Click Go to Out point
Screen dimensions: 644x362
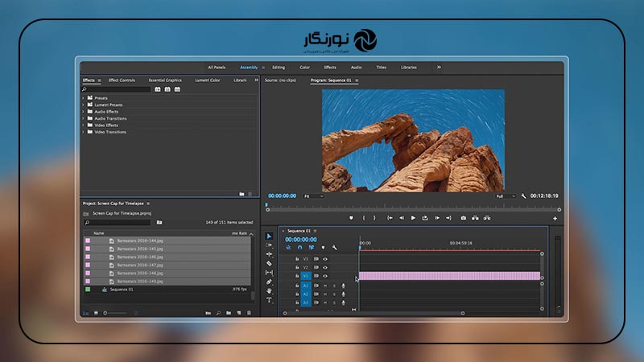point(448,218)
